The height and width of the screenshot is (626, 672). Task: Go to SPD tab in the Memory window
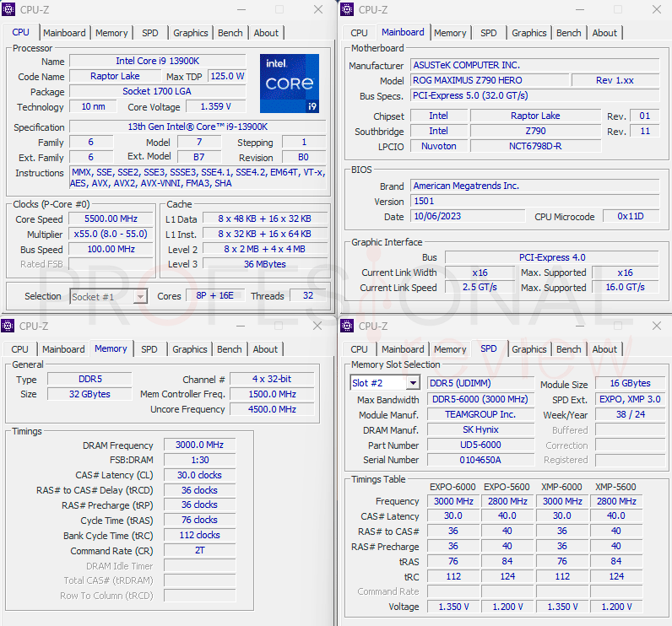(x=149, y=349)
